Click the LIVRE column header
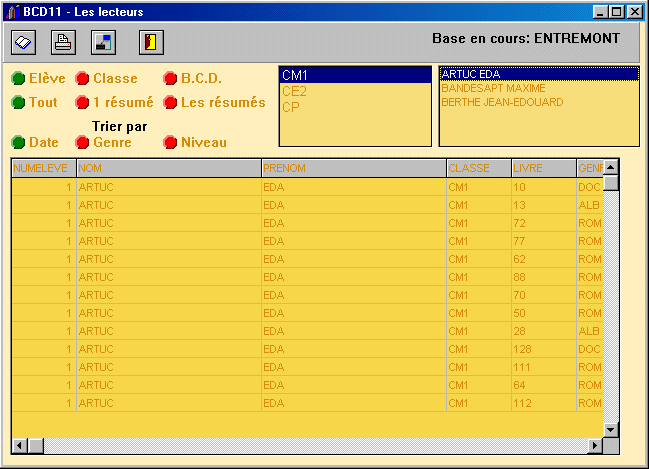649x469 pixels. point(542,168)
